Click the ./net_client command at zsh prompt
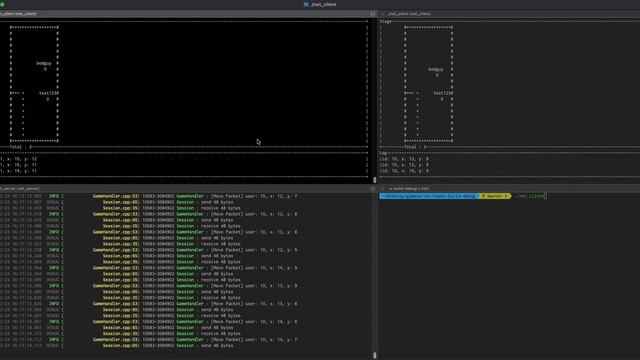Image resolution: width=640 pixels, height=360 pixels. click(529, 196)
